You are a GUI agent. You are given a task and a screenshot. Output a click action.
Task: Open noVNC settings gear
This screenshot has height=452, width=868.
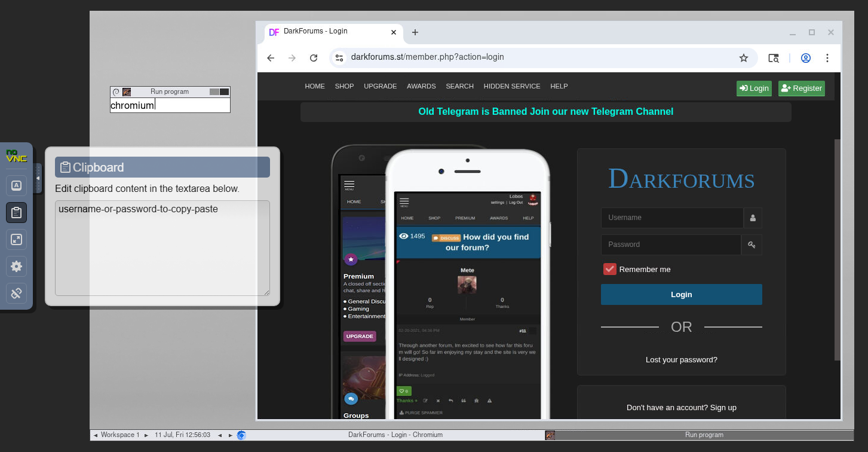(16, 267)
